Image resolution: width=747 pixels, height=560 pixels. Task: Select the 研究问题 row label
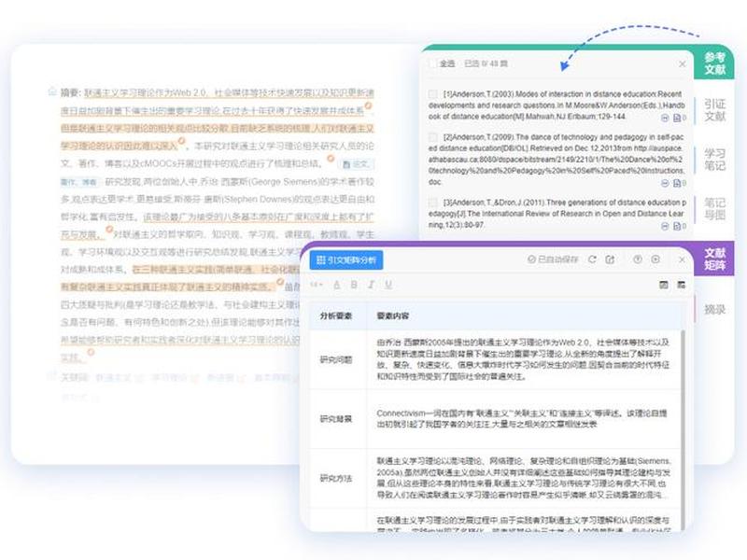pyautogui.click(x=336, y=359)
